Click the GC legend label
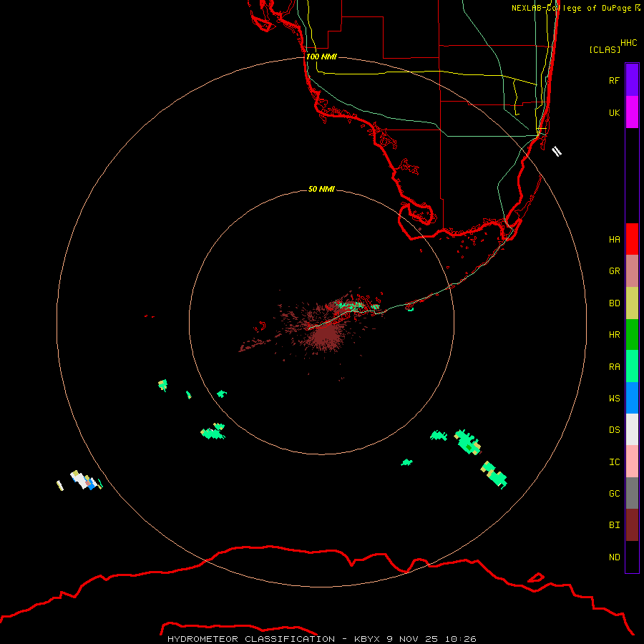 click(x=614, y=494)
